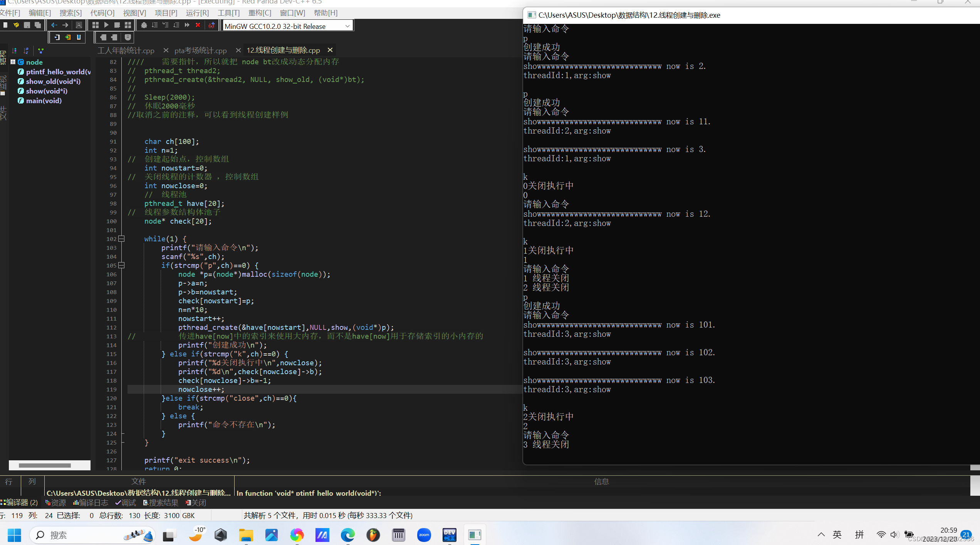View the 编译日志 compile log
The width and height of the screenshot is (980, 545).
94,502
